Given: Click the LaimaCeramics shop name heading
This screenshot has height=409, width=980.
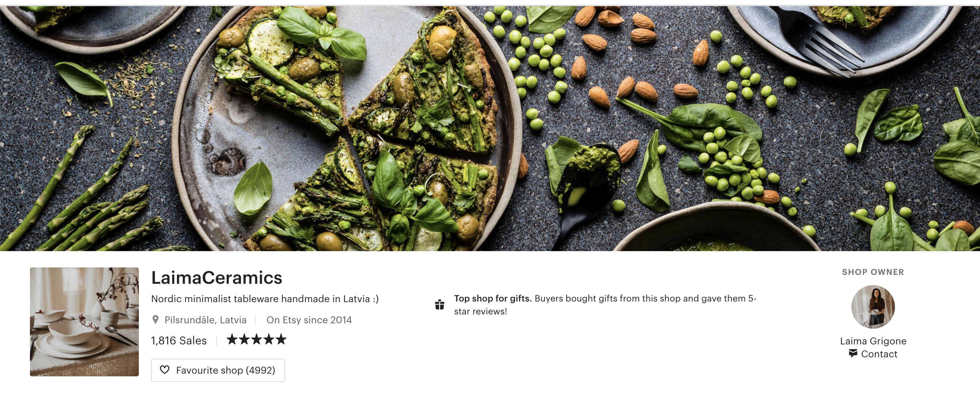Looking at the screenshot, I should (x=216, y=278).
